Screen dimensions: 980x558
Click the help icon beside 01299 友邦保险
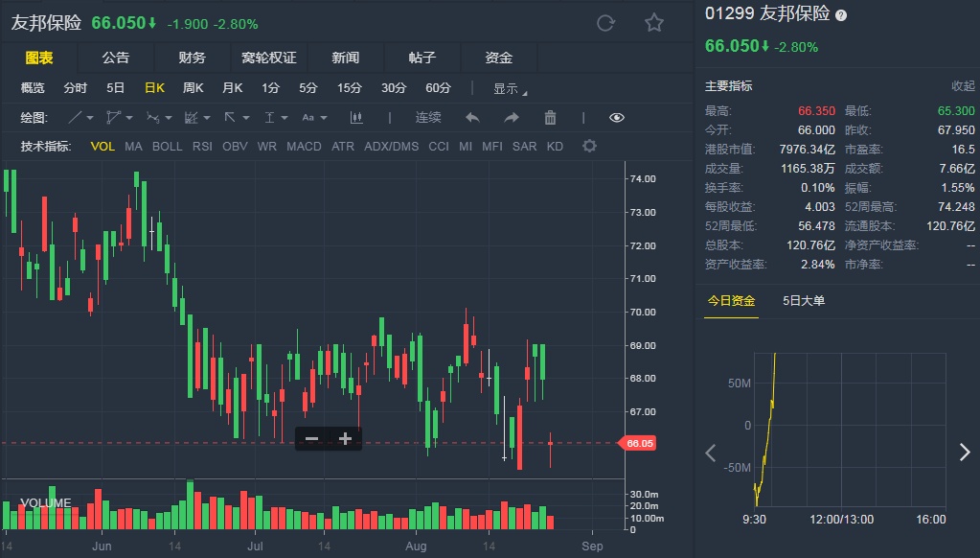click(841, 16)
